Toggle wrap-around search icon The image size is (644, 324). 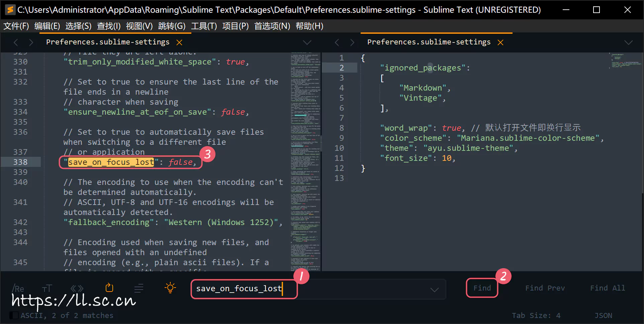[109, 288]
